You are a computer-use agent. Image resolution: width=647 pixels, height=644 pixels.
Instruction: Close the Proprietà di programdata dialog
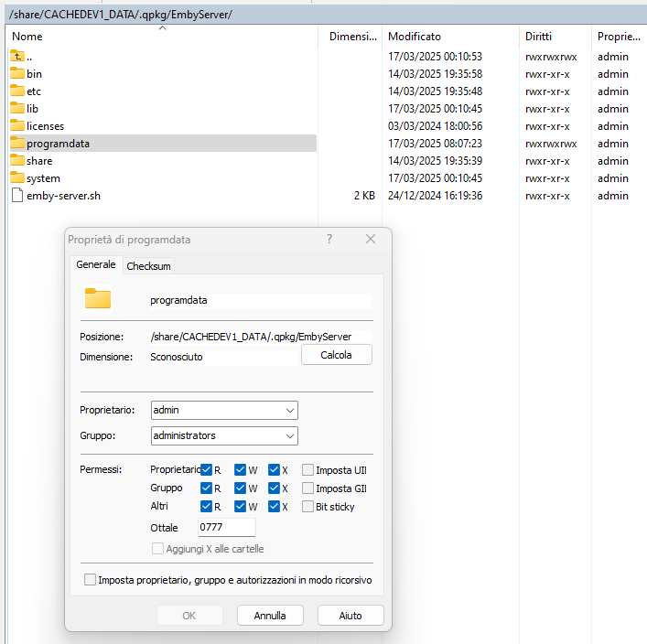[x=371, y=239]
